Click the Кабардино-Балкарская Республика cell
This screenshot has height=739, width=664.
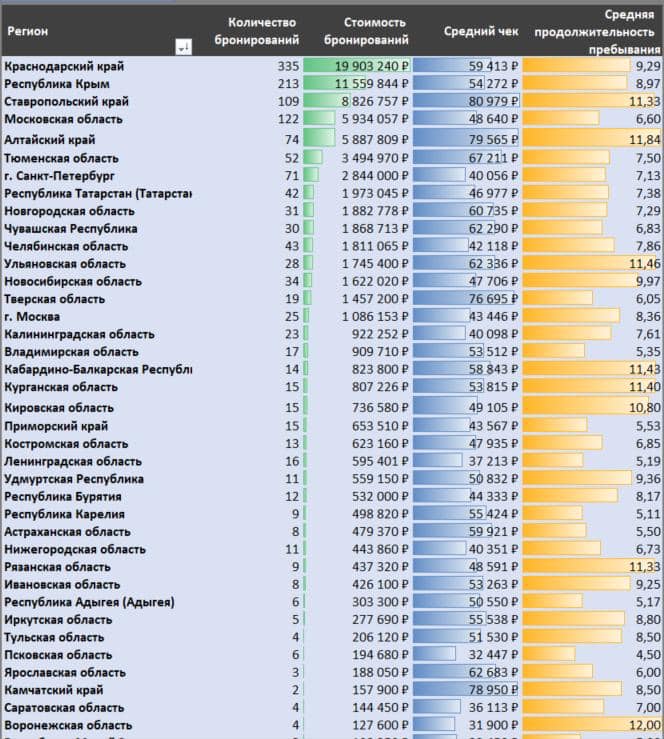pos(98,369)
